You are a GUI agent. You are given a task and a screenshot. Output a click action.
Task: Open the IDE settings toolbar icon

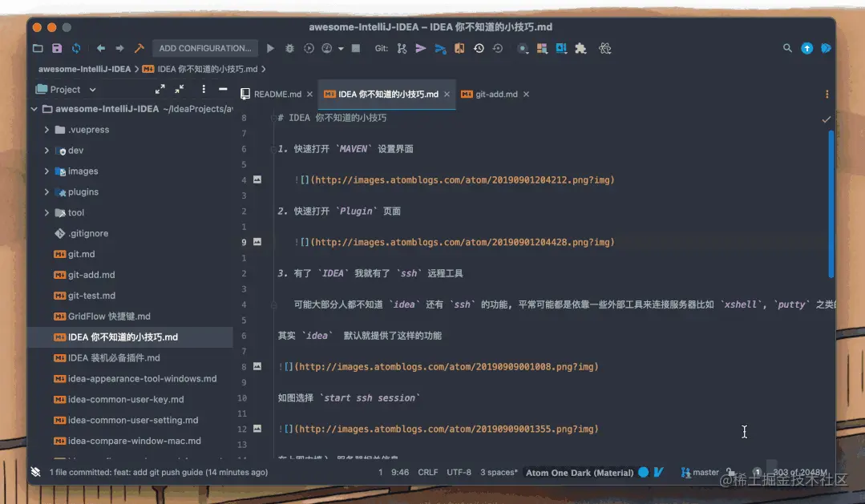point(523,49)
